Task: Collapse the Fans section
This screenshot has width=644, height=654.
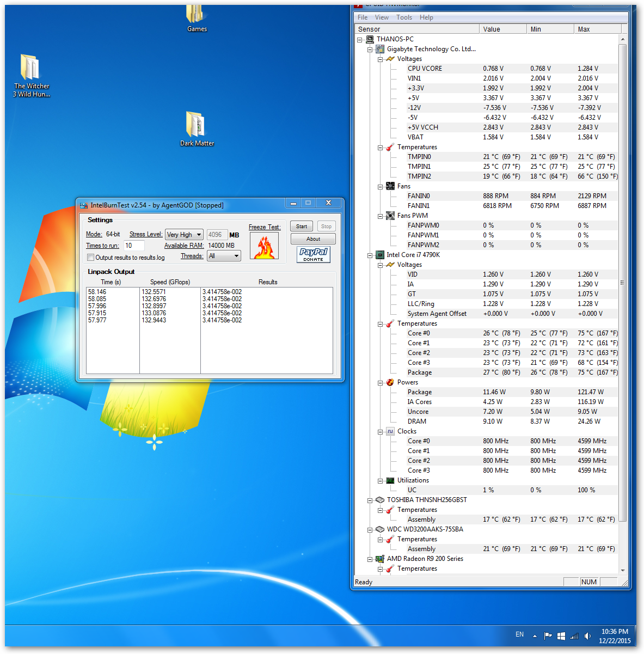Action: pos(381,186)
